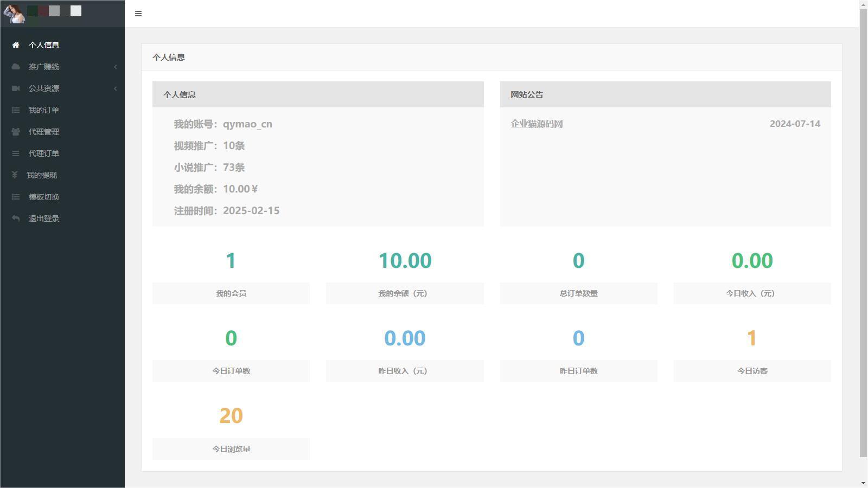Click the 今日浏览量 stat card label
This screenshot has height=488, width=868.
[231, 449]
